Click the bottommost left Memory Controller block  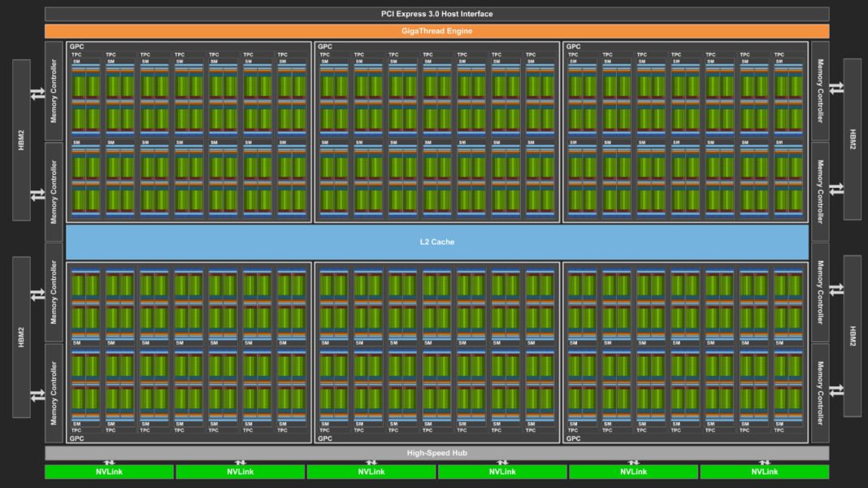54,393
